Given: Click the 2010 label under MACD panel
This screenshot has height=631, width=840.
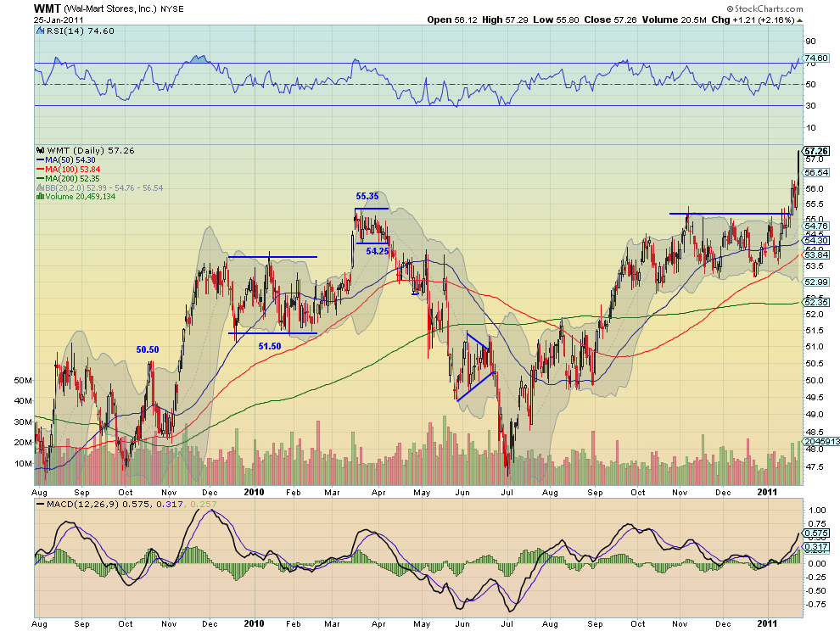Looking at the screenshot, I should click(x=254, y=623).
